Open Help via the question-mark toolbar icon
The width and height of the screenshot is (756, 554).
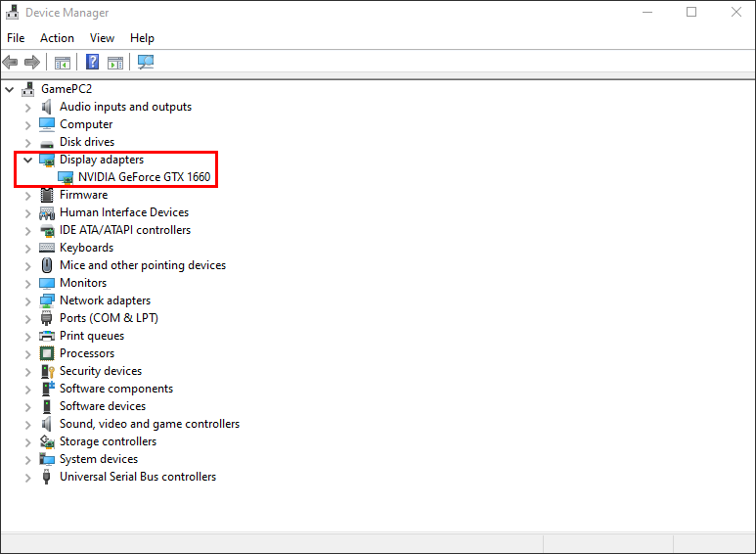[92, 62]
